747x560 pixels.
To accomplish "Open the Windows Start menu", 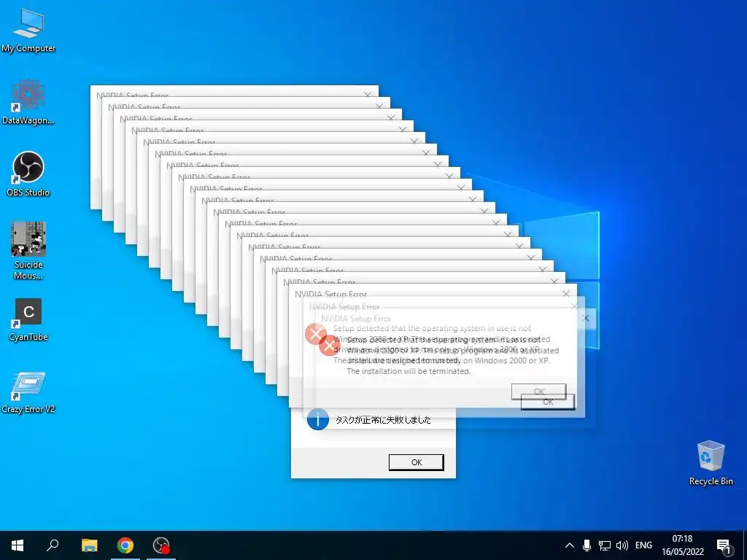I will (x=18, y=545).
